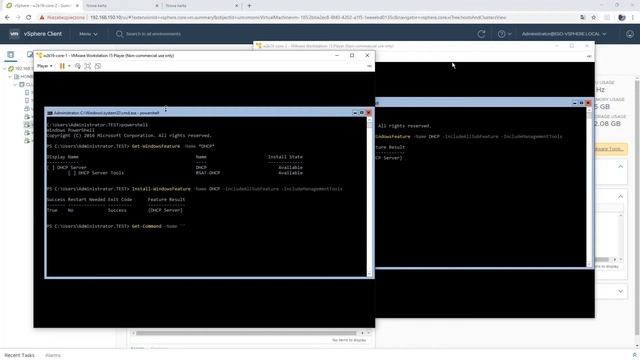Collapse the second summary card chevron containing the small scrollbar
The height and width of the screenshot is (360, 640).
click(x=620, y=197)
